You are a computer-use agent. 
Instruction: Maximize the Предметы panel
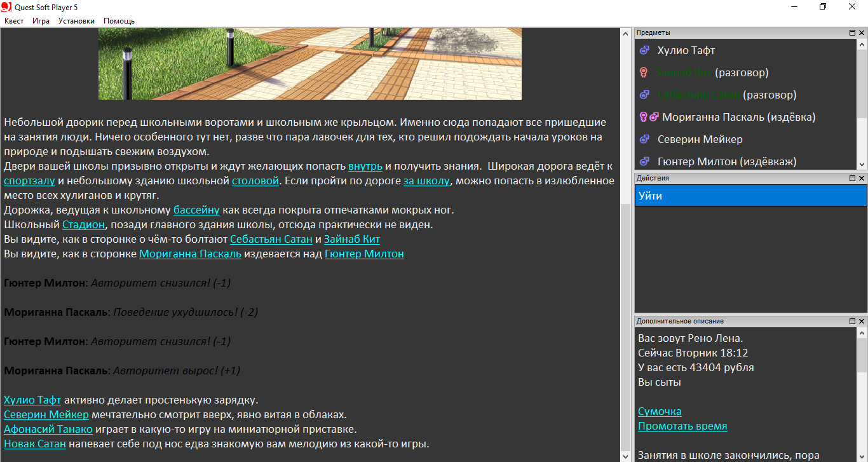853,32
